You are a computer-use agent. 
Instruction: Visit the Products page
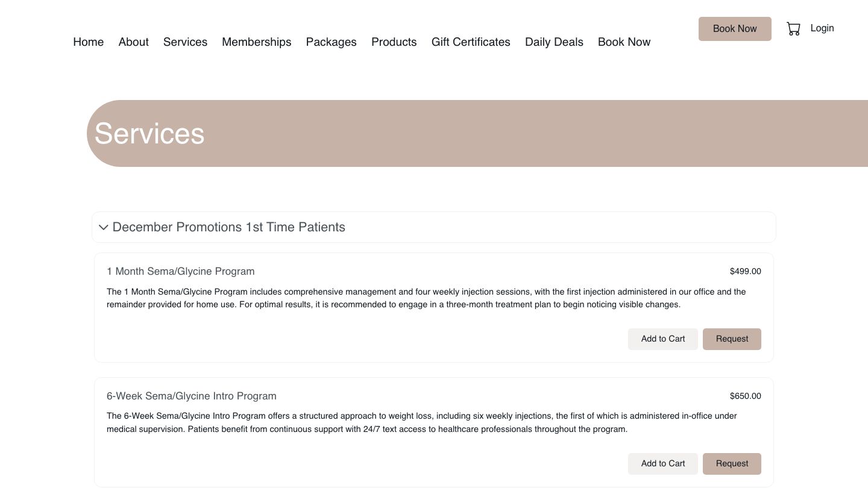(x=394, y=42)
